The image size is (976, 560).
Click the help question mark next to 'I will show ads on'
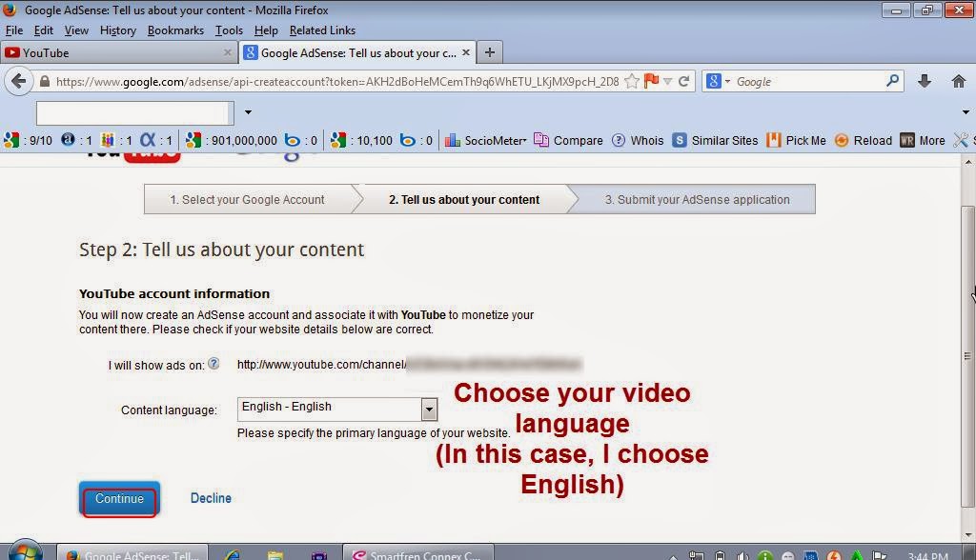click(213, 364)
